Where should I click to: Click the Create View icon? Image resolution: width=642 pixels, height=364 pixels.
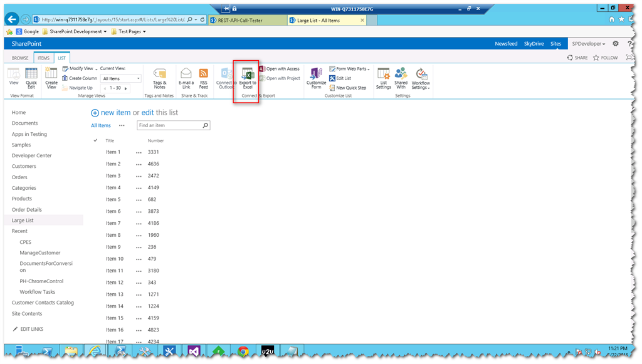click(x=52, y=77)
